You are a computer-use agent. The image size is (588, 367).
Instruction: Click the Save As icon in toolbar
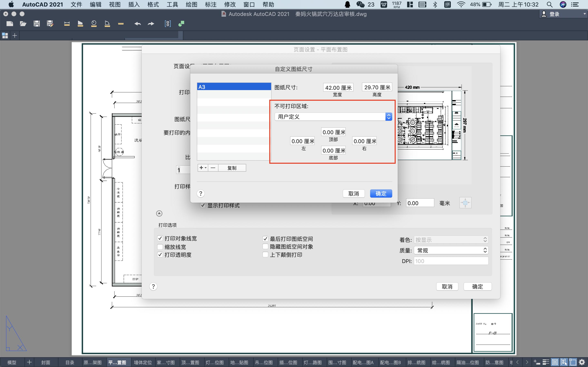coord(50,23)
